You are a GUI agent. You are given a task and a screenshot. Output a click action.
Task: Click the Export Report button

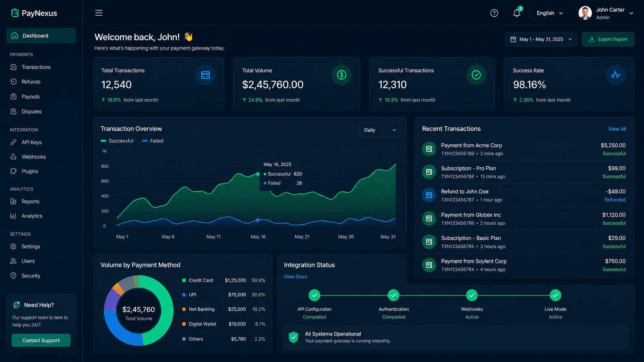608,39
